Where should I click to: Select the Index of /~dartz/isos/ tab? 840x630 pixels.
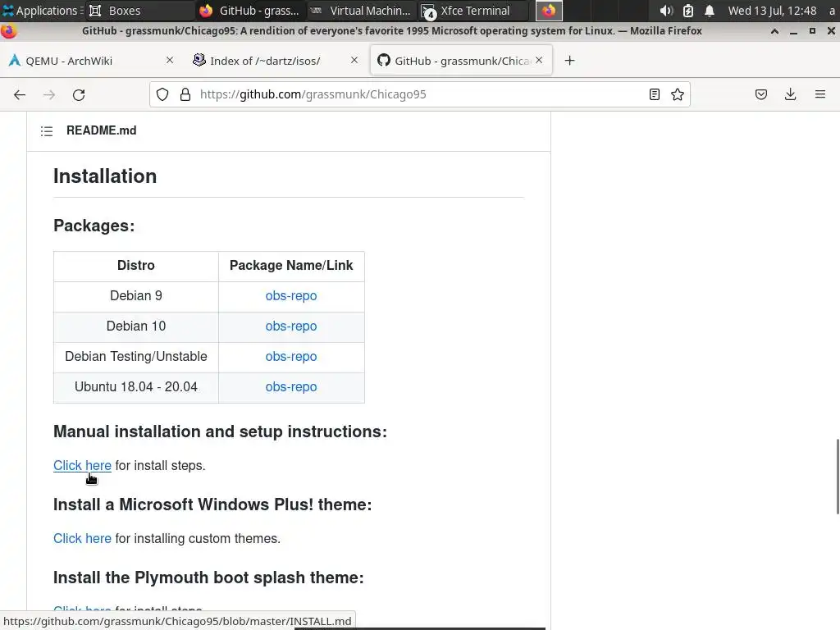[276, 61]
